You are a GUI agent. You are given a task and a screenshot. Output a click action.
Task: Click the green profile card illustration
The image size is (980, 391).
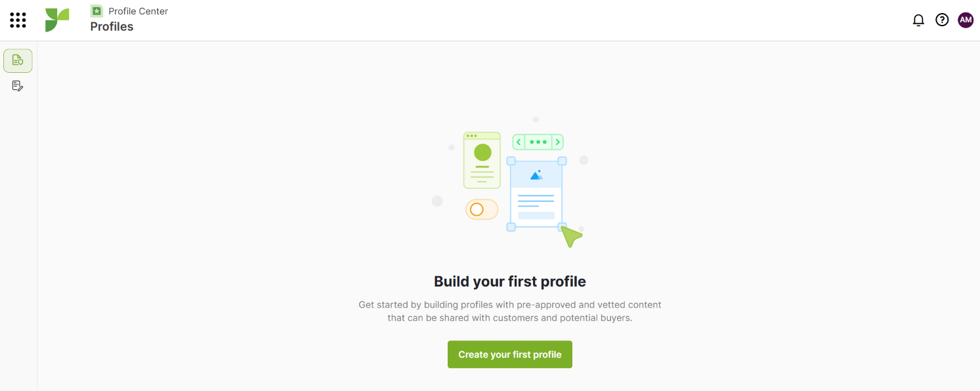click(x=482, y=160)
